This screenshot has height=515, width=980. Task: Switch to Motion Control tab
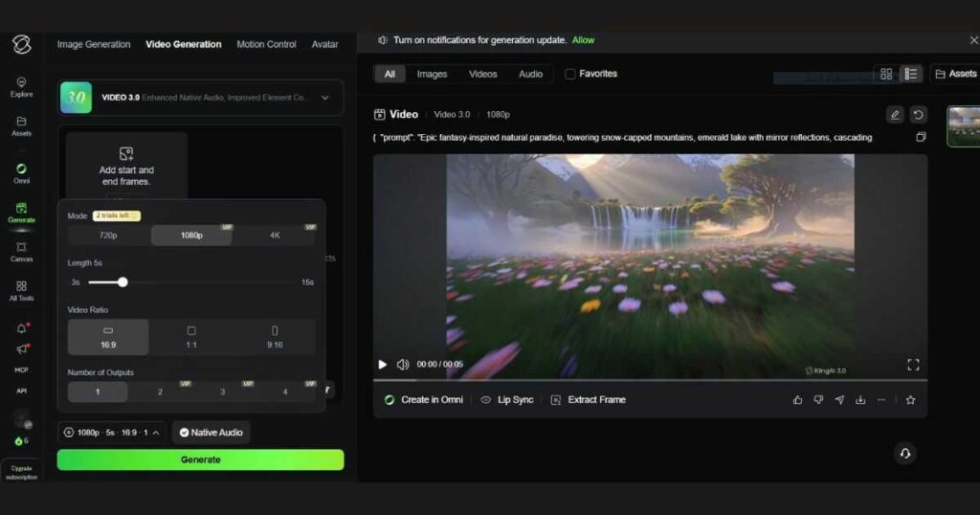[266, 44]
